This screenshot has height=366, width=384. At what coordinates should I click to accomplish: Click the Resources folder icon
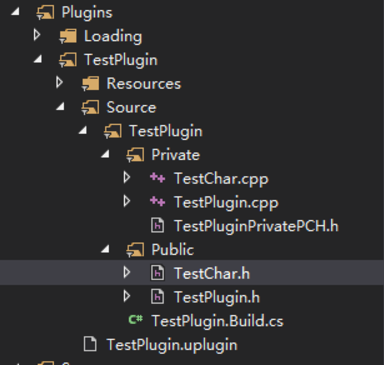[90, 84]
